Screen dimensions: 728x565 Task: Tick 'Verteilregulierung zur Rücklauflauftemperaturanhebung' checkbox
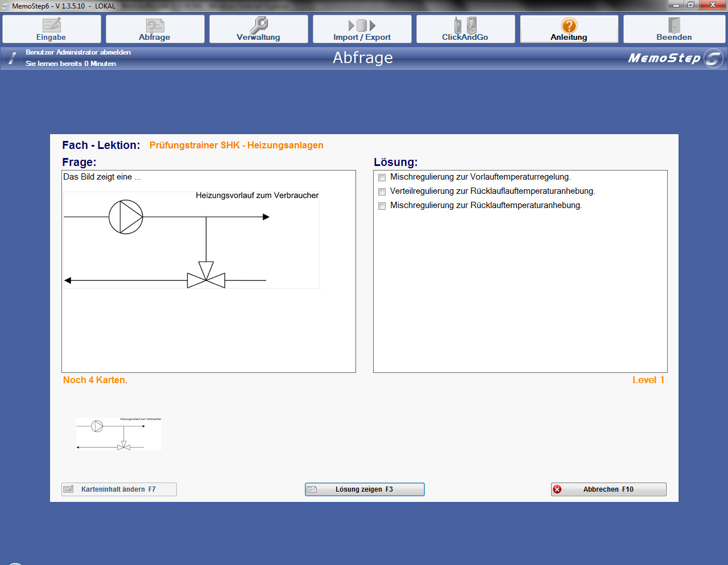tap(382, 192)
